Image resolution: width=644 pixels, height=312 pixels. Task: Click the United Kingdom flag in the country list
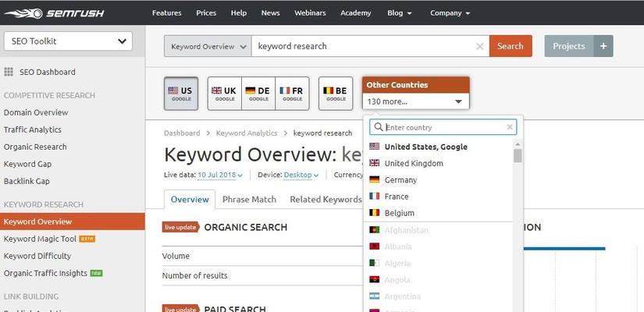click(x=374, y=163)
